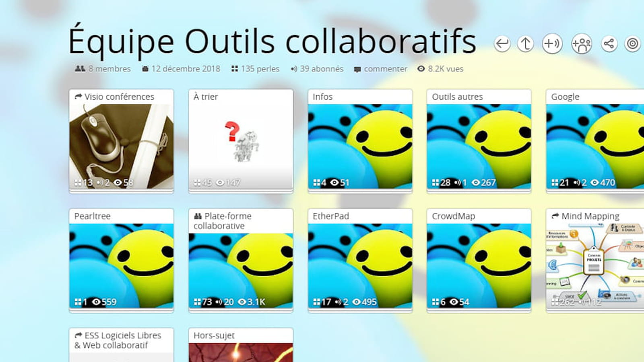Click the shortcut arrow on ESS Logiciels Libres
Screen dimensions: 644x362
pyautogui.click(x=78, y=335)
